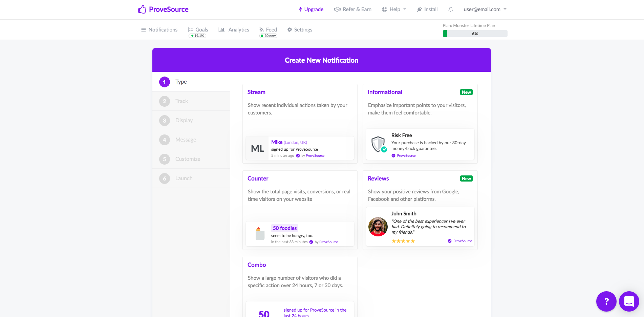Viewport: 644px width, 317px height.
Task: Click the verified checkmark in Risk Free preview
Action: click(393, 156)
